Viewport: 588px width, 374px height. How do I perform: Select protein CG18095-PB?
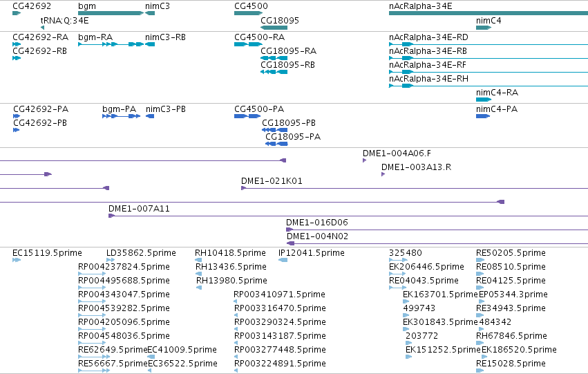(289, 123)
